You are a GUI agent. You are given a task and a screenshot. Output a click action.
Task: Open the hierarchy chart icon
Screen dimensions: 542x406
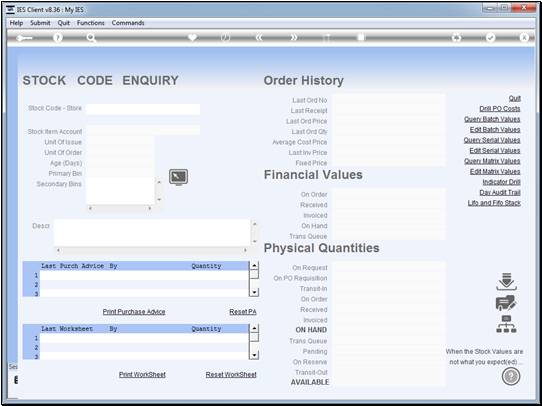(506, 324)
